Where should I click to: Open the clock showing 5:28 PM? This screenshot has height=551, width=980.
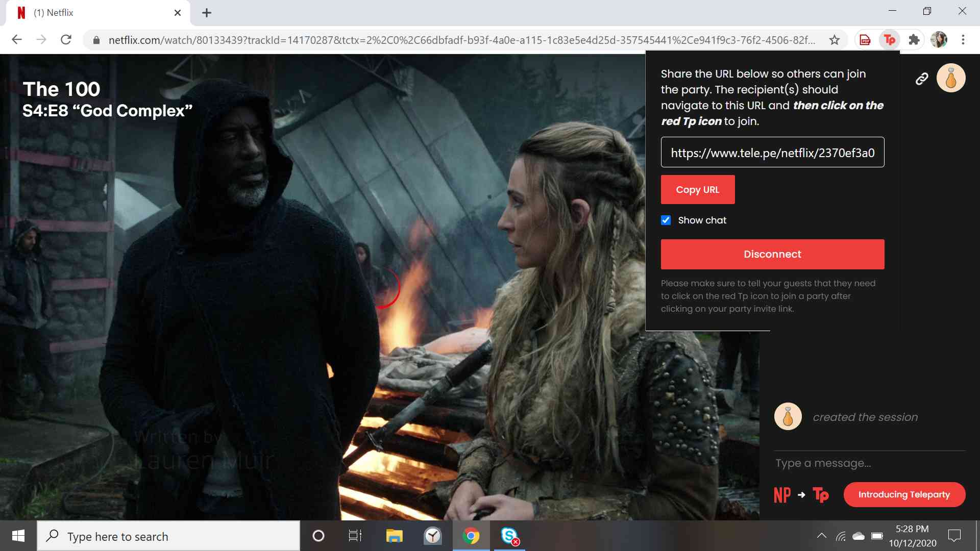pyautogui.click(x=913, y=536)
